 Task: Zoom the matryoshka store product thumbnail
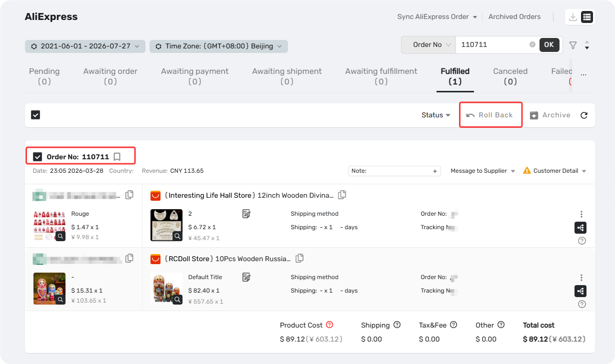(60, 300)
